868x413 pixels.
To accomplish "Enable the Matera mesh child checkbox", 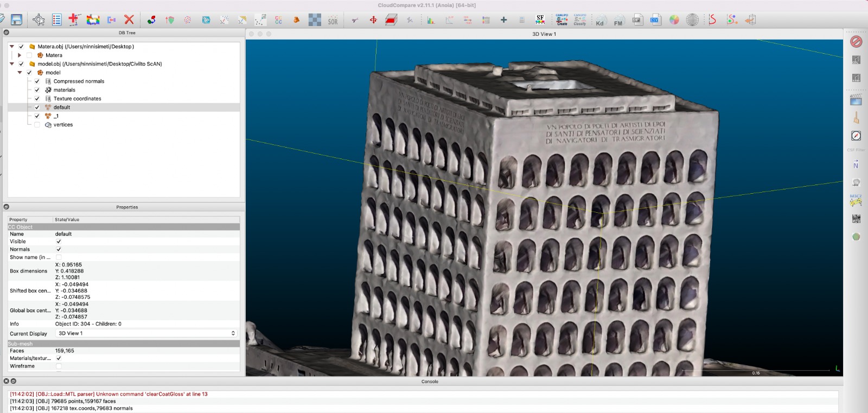I will coord(29,55).
